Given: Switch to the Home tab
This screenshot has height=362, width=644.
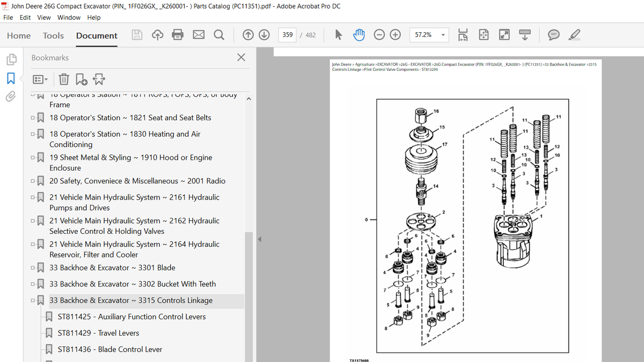Looking at the screenshot, I should (x=19, y=35).
